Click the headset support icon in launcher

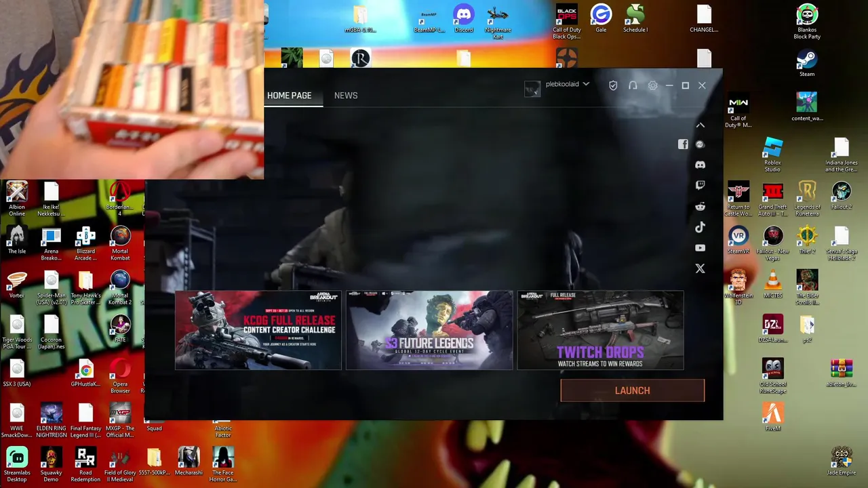pos(633,85)
